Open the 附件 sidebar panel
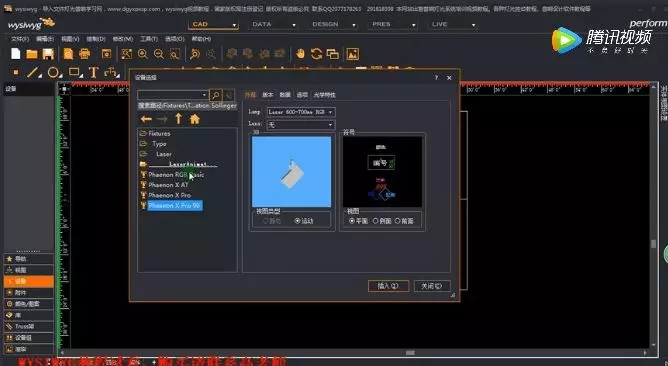Screen dimensions: 668x366 pos(29,293)
